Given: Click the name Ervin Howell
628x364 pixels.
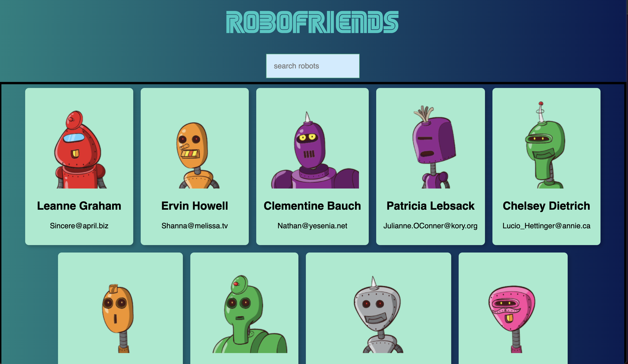Looking at the screenshot, I should [x=195, y=206].
